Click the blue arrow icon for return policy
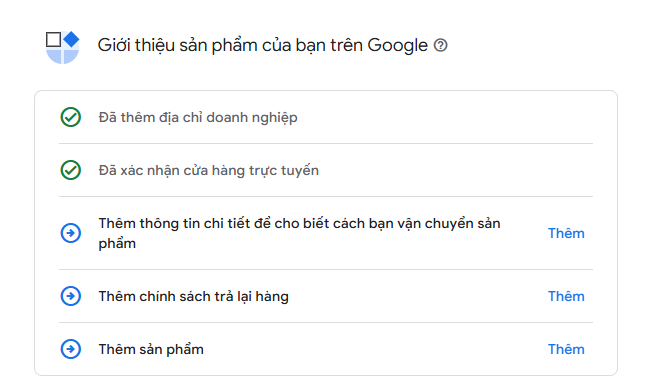 coord(71,296)
